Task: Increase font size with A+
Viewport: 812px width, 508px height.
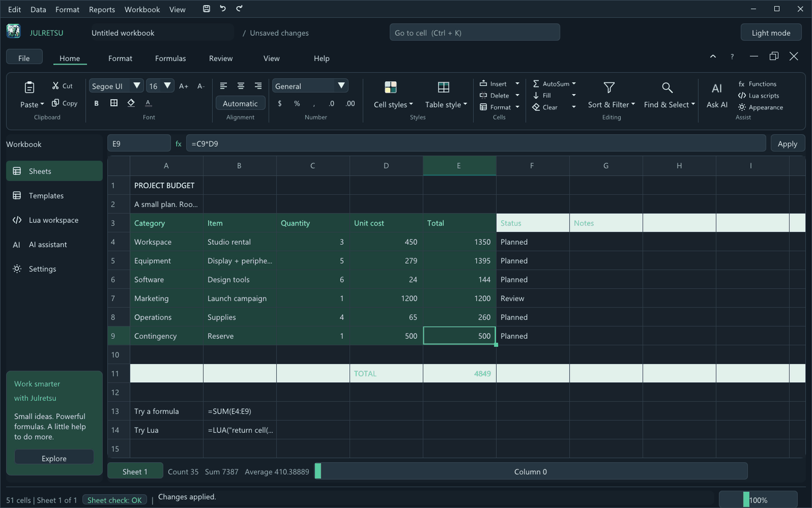Action: pos(183,86)
